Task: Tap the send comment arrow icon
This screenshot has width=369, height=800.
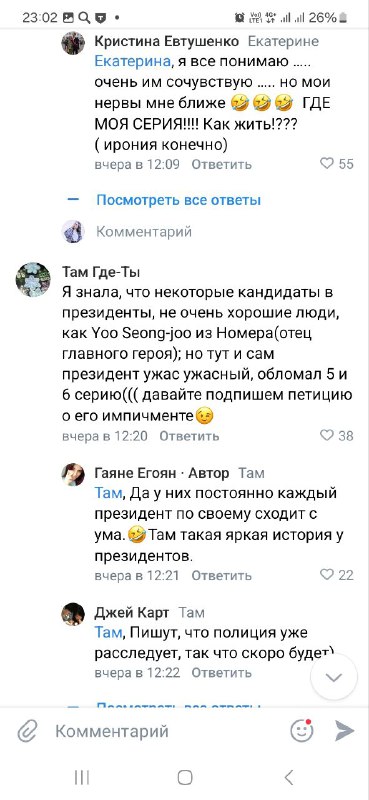Action: 345,731
